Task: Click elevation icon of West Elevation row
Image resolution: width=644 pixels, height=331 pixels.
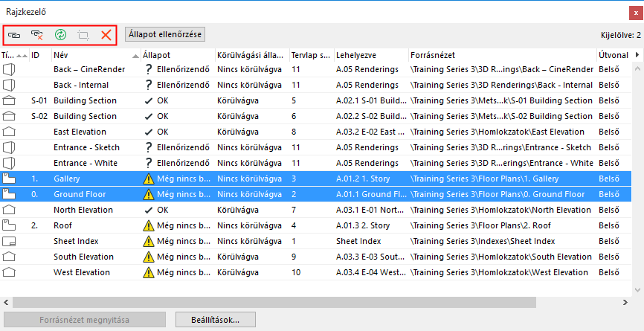Action: 9,272
